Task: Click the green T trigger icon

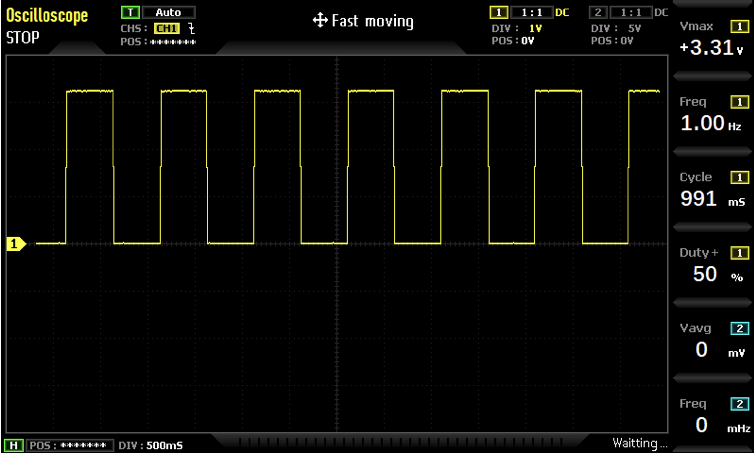Action: (x=130, y=13)
